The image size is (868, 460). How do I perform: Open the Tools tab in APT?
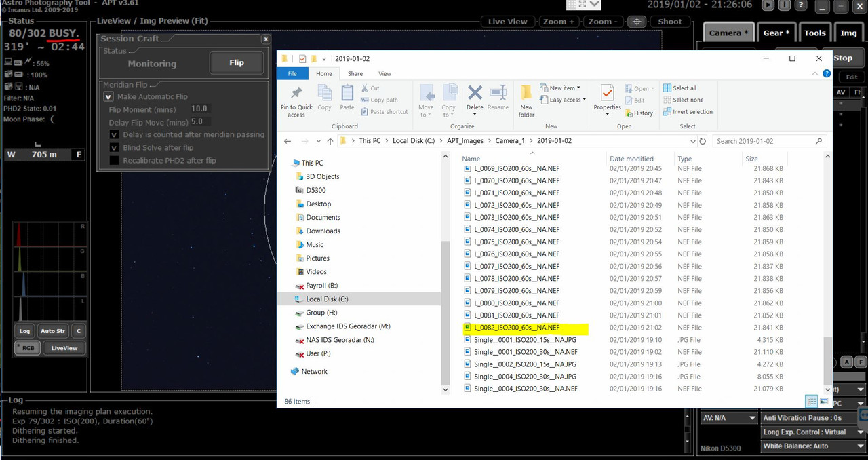click(815, 33)
